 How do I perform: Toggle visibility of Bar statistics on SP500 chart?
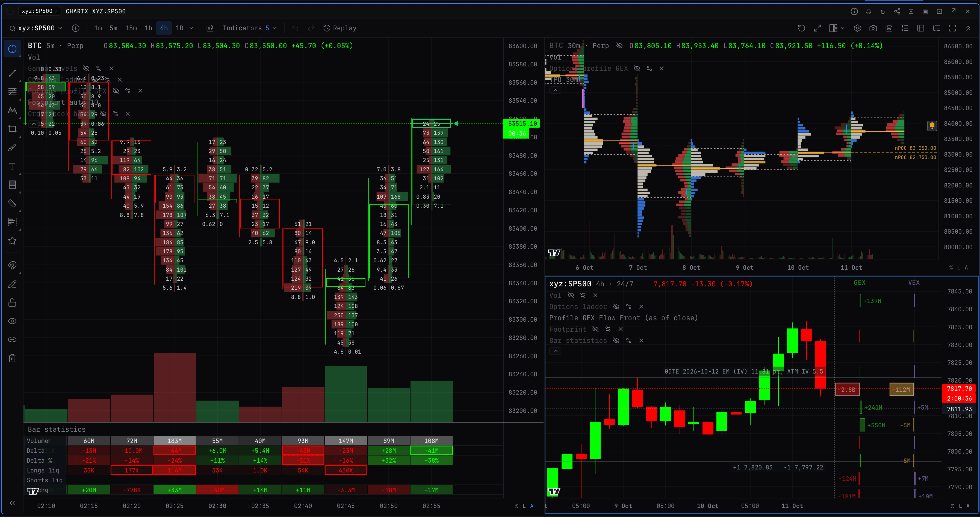[616, 341]
